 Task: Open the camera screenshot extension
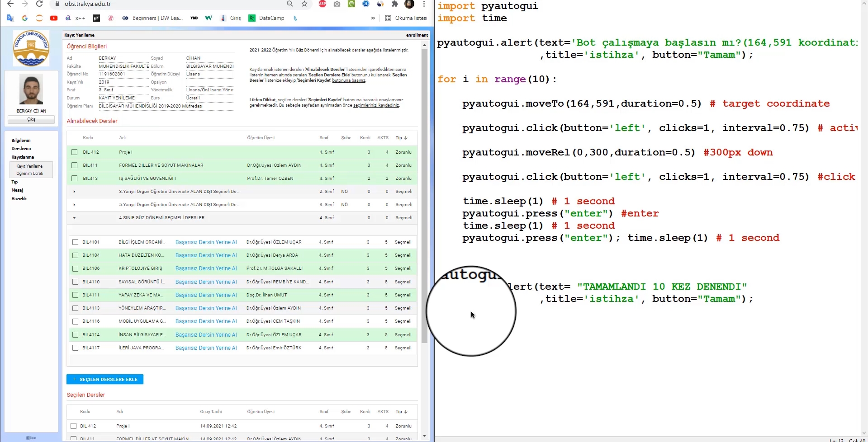pyautogui.click(x=337, y=4)
